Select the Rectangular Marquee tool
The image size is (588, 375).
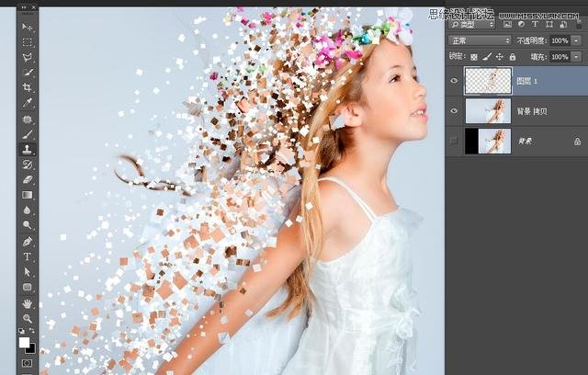coord(27,42)
